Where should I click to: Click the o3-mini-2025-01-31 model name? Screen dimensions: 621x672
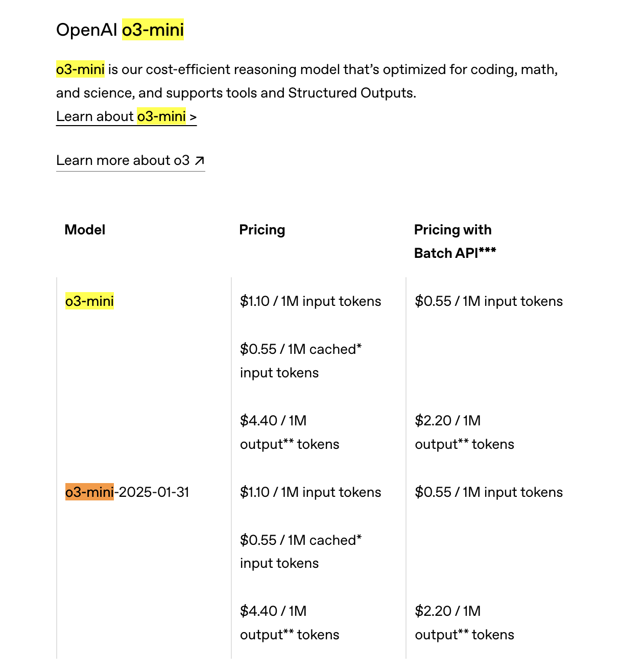(x=127, y=492)
